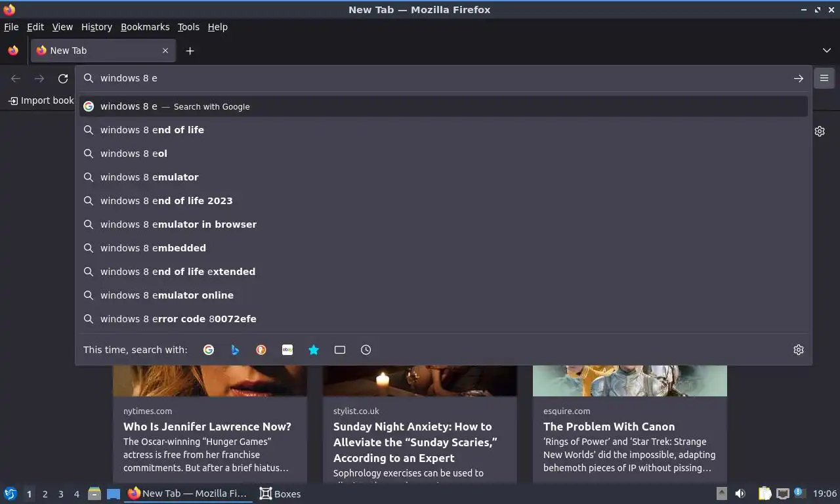Select suggestion 'windows 8 error code 80072efe'
The image size is (840, 504).
(x=444, y=319)
